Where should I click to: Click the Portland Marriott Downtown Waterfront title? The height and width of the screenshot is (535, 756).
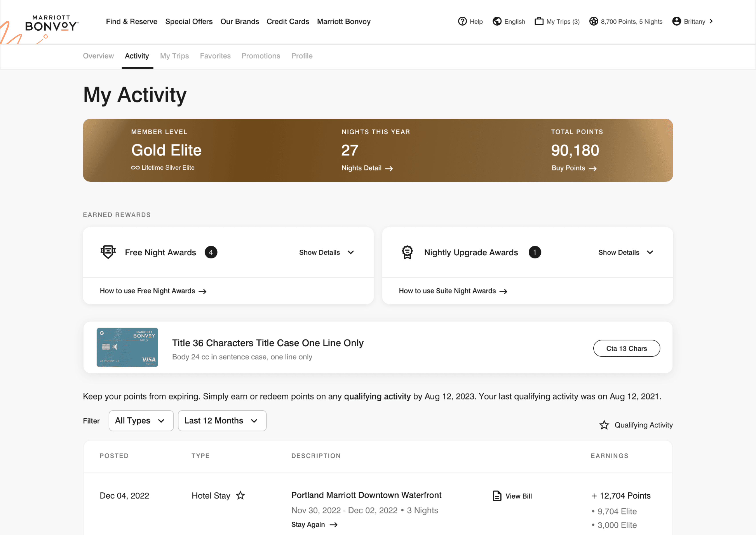click(366, 495)
